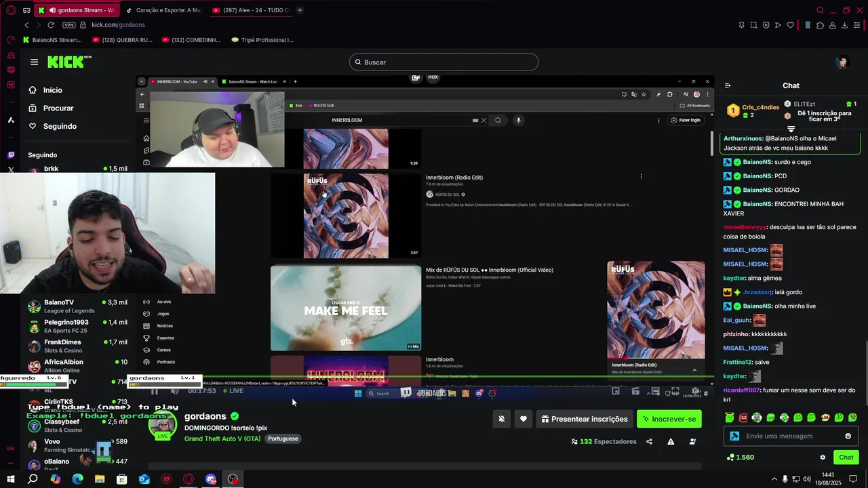Open chat settings gear

pos(823,457)
